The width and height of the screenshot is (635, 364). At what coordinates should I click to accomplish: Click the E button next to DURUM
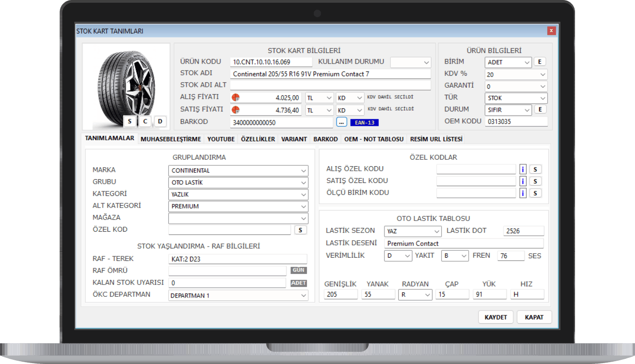click(540, 110)
